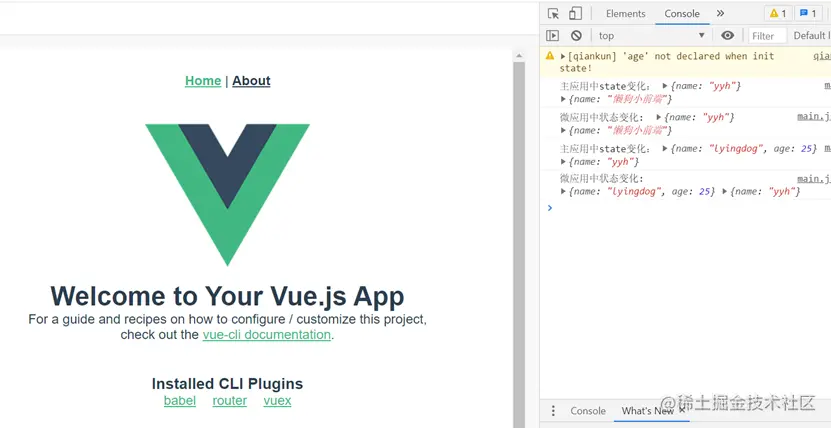Select the What's New drawer tab
This screenshot has width=831, height=428.
point(648,411)
